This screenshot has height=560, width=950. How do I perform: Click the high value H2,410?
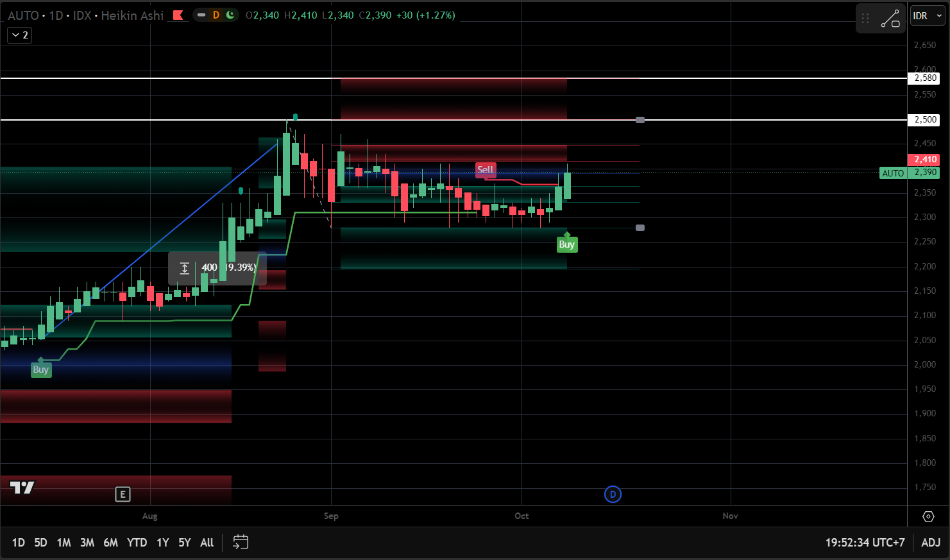(x=300, y=15)
